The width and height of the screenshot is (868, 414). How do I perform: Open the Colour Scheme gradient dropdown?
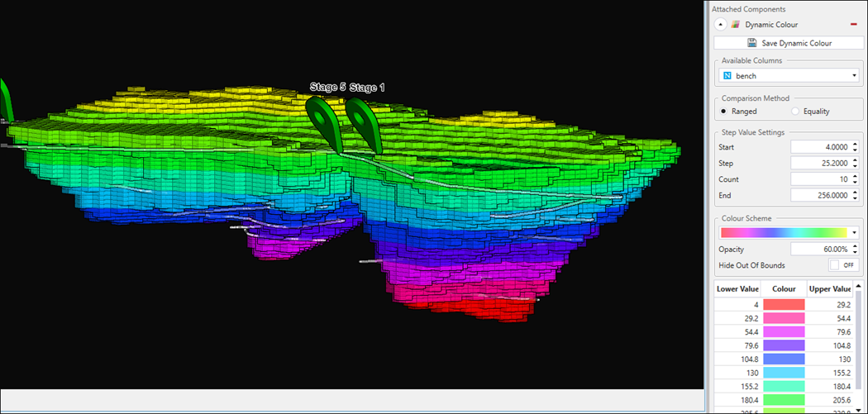tap(789, 232)
